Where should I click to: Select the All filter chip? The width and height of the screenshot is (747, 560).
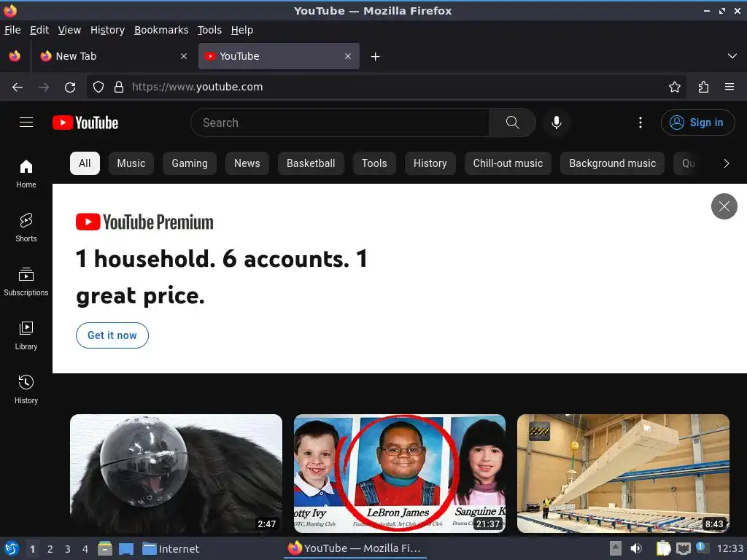point(85,163)
